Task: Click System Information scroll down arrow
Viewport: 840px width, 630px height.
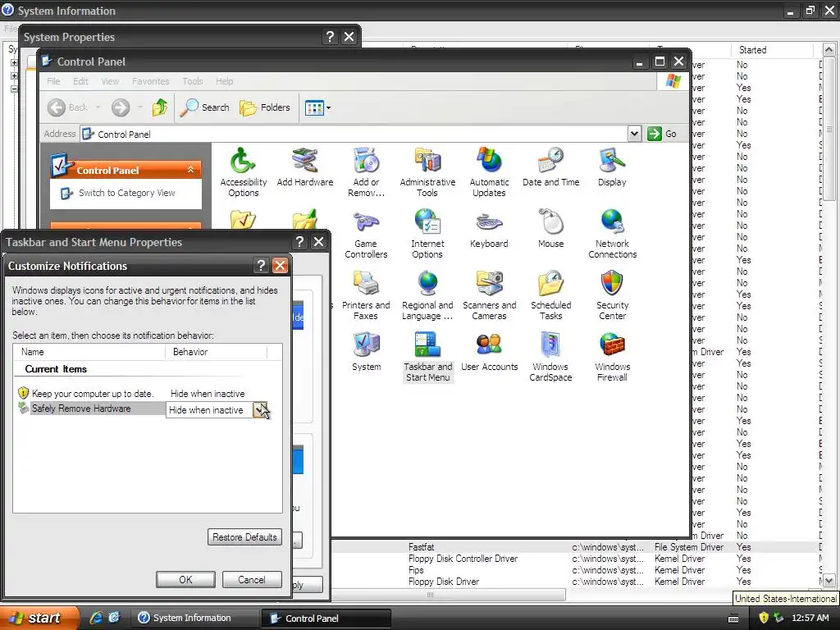Action: point(829,581)
